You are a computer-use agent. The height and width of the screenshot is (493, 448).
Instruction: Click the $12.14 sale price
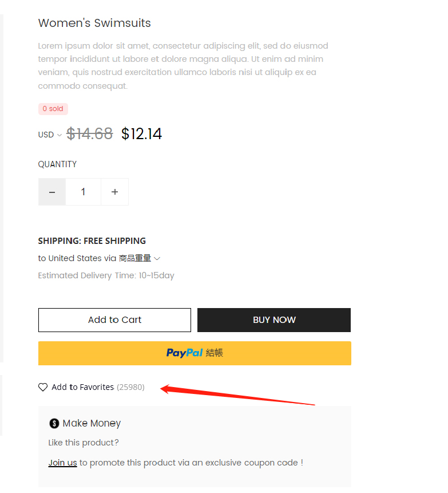click(x=141, y=134)
